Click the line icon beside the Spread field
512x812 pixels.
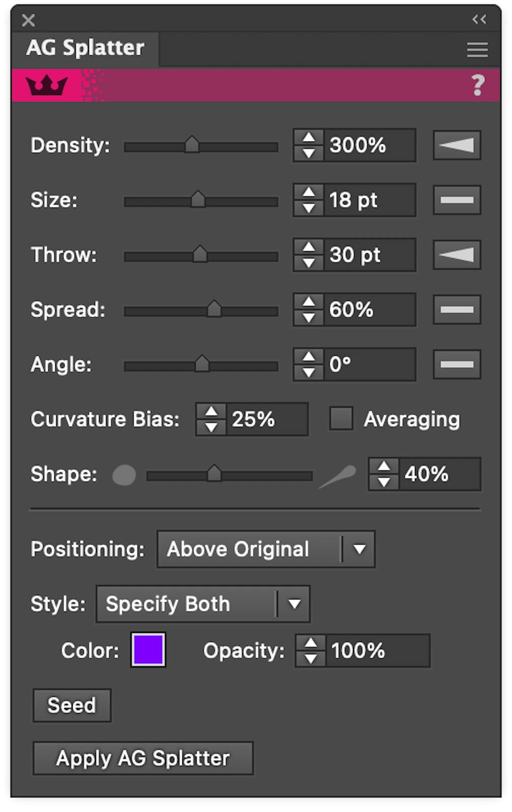456,310
